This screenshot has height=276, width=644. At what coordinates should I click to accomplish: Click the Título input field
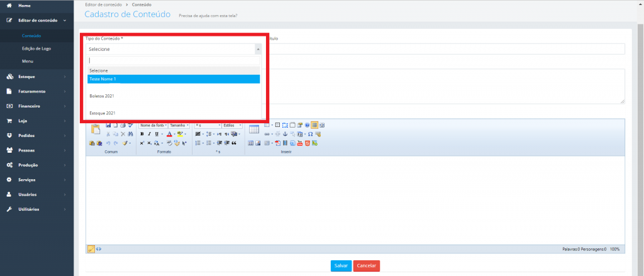[x=447, y=49]
